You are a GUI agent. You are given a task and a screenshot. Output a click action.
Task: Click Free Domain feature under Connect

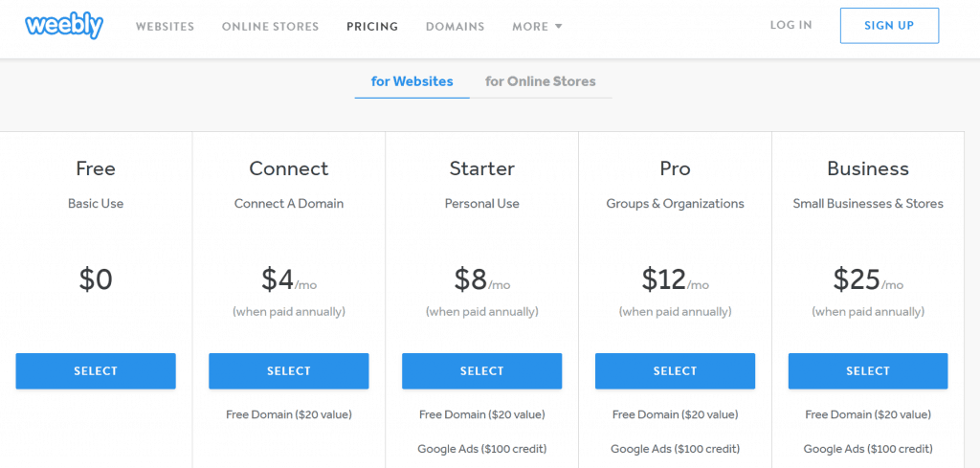click(289, 414)
